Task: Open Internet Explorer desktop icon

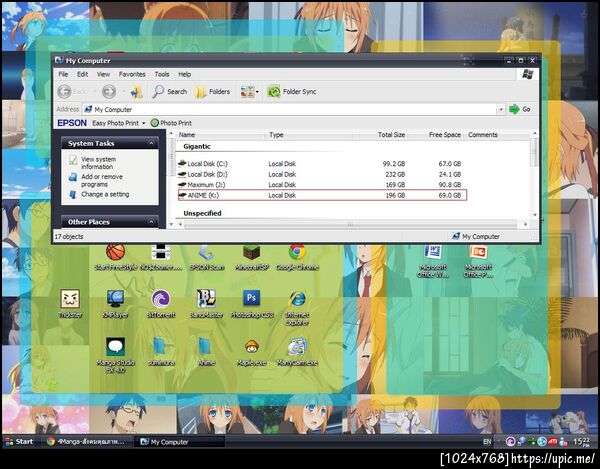Action: coord(297,308)
